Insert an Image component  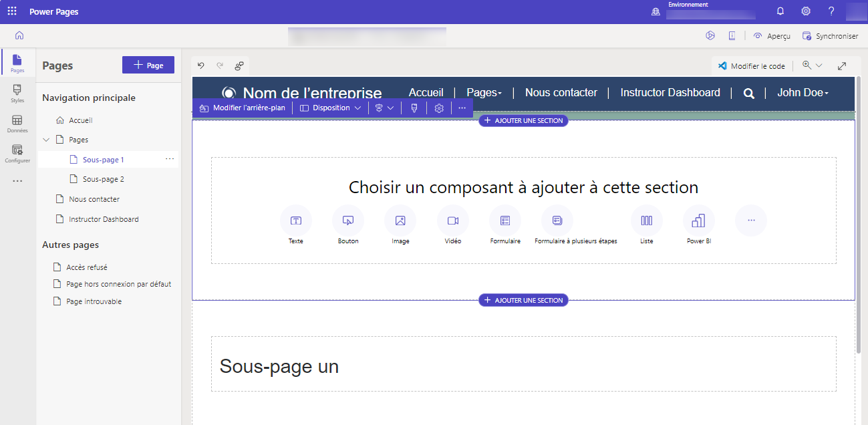click(x=400, y=221)
